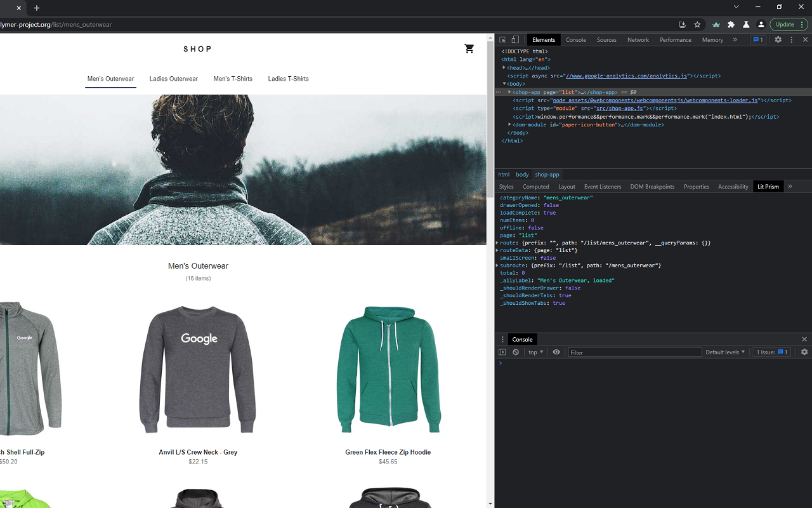
Task: Open the Event Listeners pane
Action: pyautogui.click(x=603, y=187)
